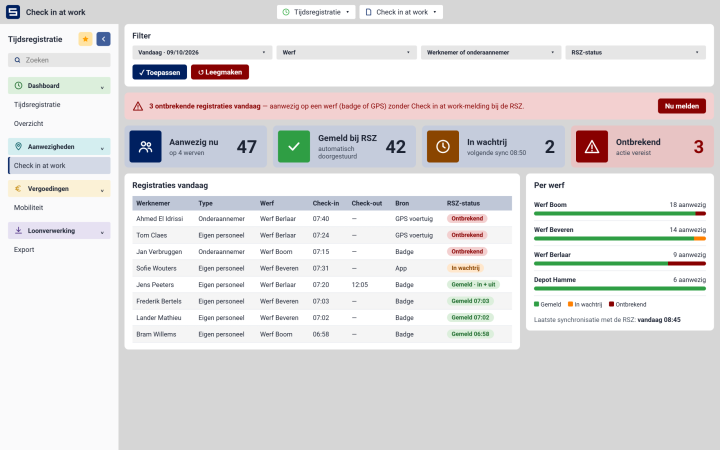Select the Jan Verbruggen row name

[159, 252]
